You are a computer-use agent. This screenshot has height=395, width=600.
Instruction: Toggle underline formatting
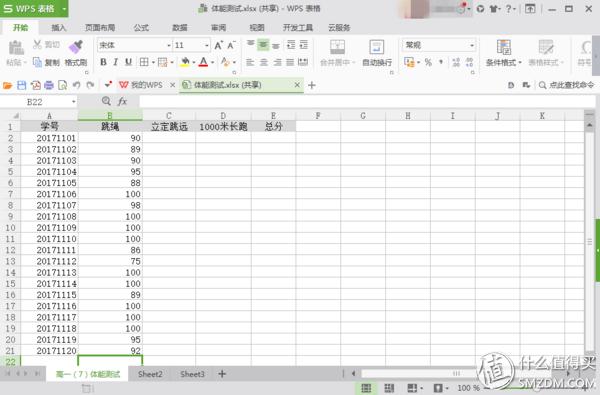click(x=129, y=62)
